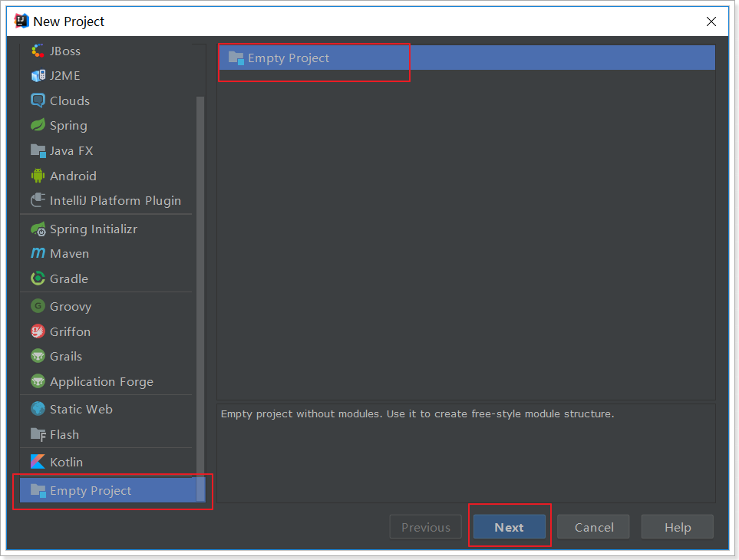Choose Maven project type
Screen dimensions: 739x560
[x=107, y=253]
